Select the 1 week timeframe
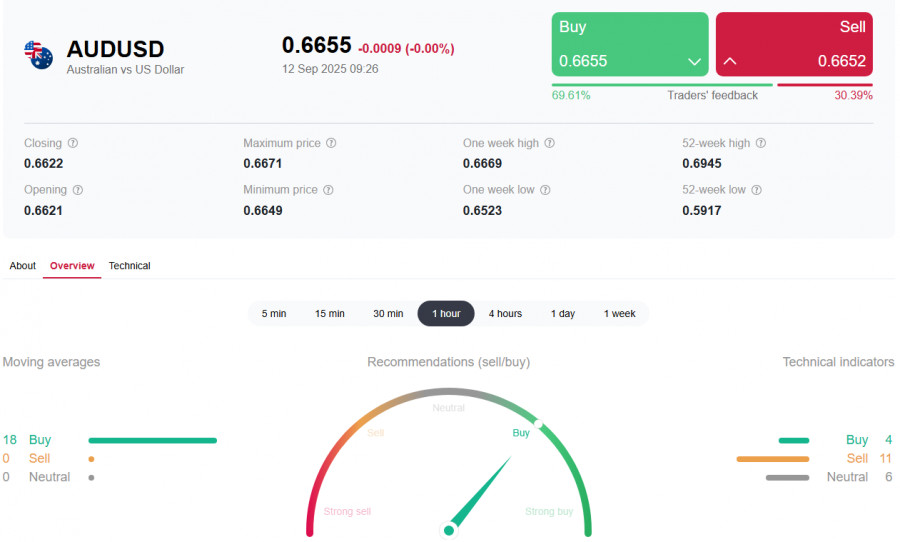The width and height of the screenshot is (900, 542). tap(619, 313)
